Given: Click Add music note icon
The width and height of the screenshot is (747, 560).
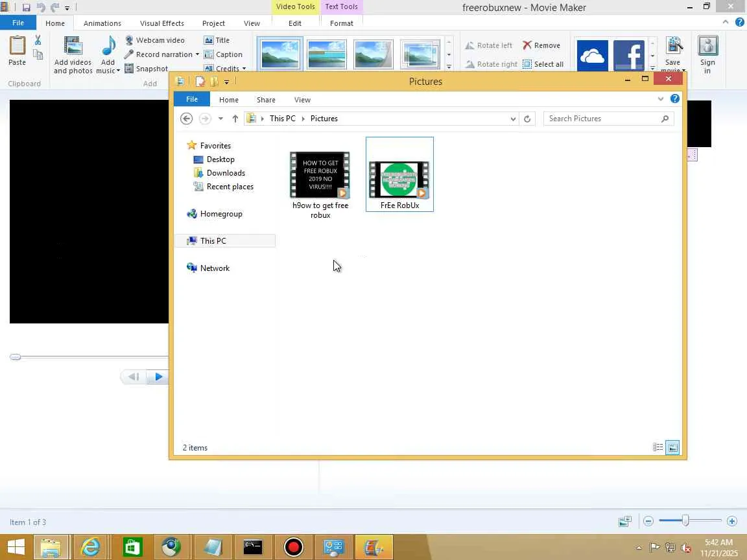Looking at the screenshot, I should (109, 46).
